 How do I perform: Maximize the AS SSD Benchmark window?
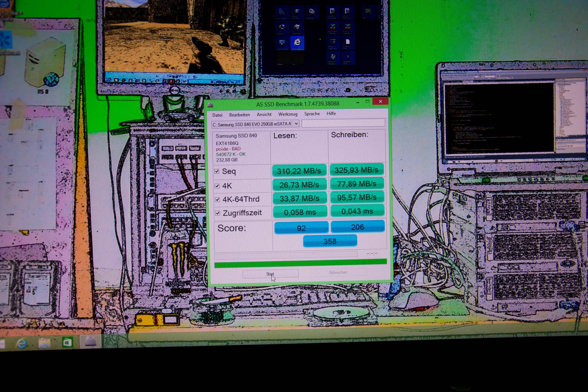[x=367, y=102]
